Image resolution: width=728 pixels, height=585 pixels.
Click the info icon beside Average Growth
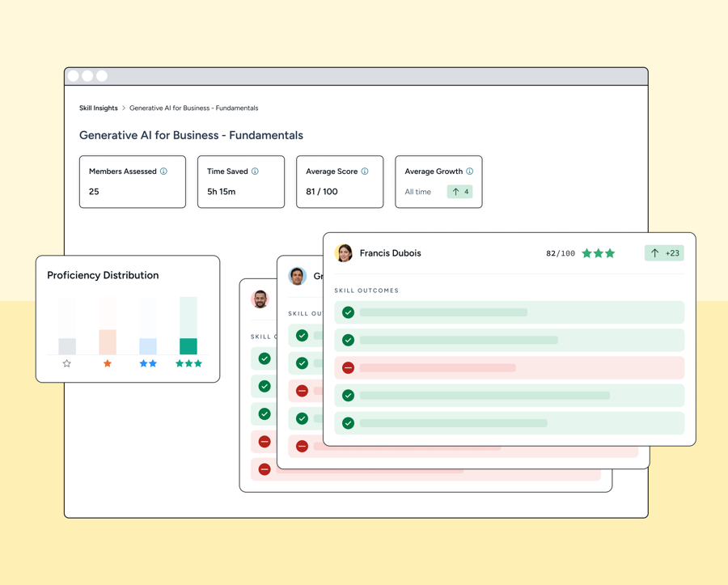tap(468, 171)
